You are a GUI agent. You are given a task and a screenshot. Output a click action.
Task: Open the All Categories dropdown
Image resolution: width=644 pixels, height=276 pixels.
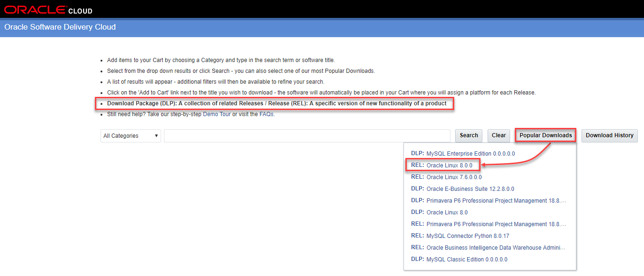[x=131, y=136]
